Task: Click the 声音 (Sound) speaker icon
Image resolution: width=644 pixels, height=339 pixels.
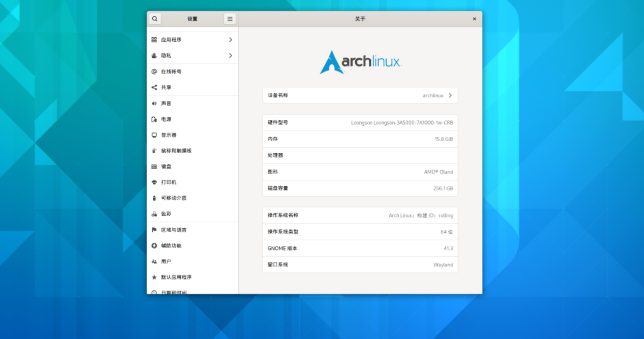Action: point(154,103)
